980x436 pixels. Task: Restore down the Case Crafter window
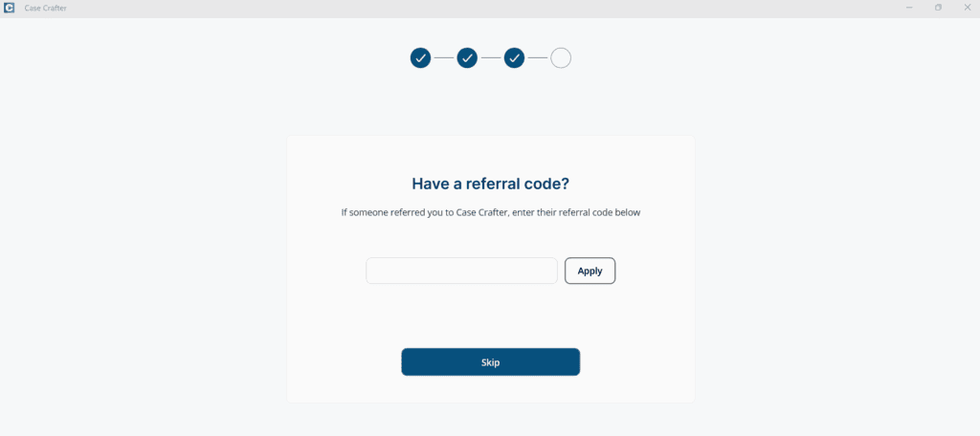point(938,8)
